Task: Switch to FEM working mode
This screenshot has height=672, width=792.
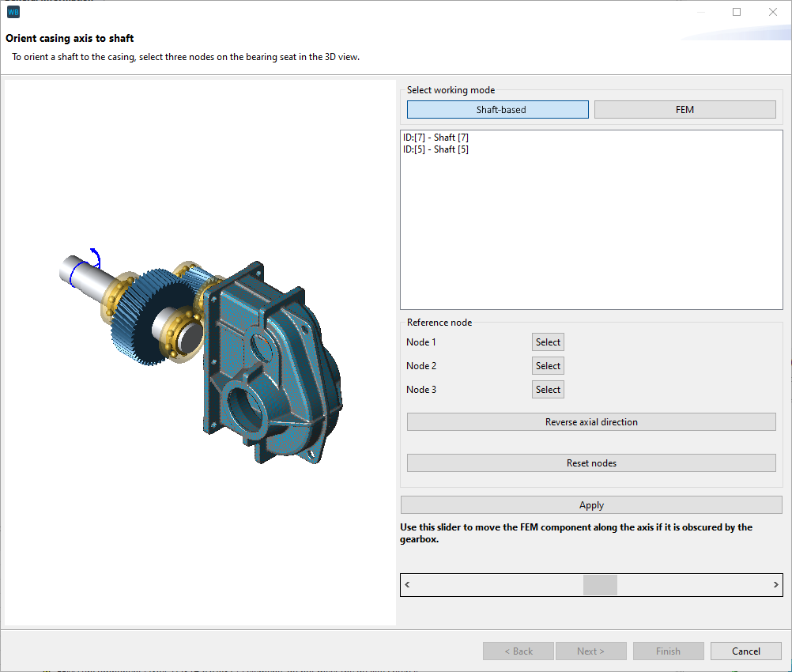Action: coord(685,109)
